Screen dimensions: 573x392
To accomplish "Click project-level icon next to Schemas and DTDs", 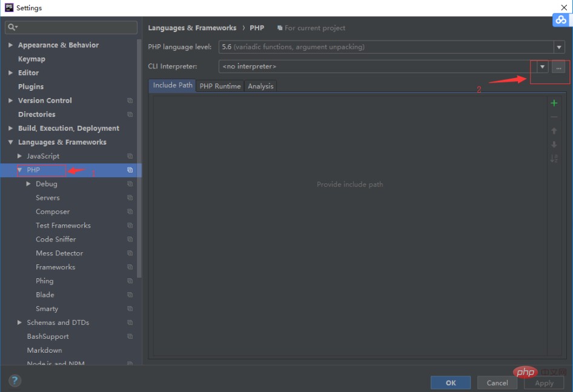I will pos(130,322).
